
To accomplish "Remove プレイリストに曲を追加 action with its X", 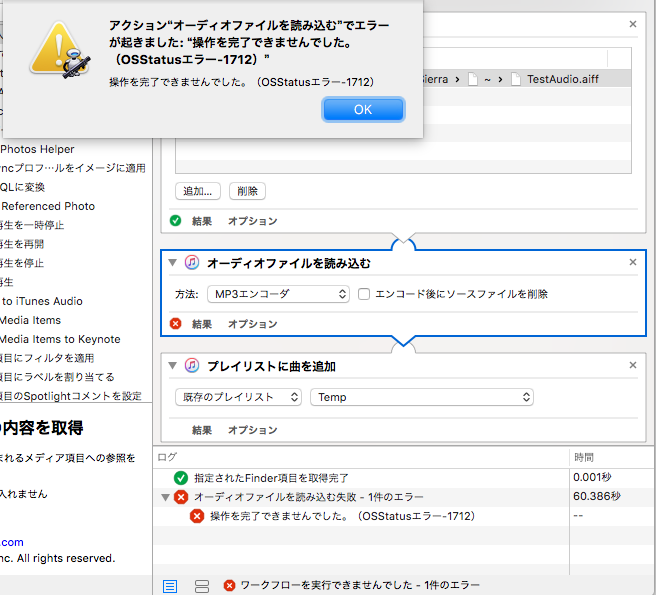I will 632,366.
